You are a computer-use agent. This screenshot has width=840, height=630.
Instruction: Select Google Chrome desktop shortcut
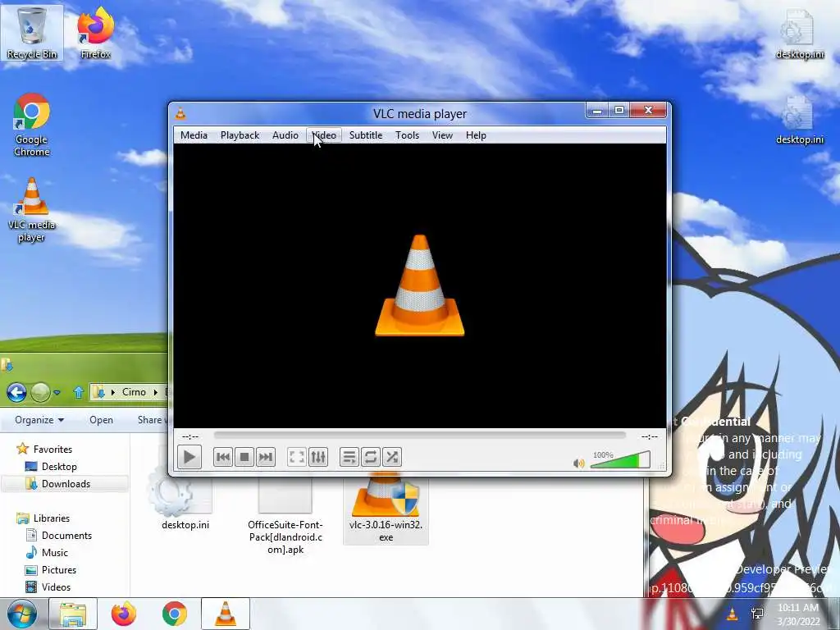[32, 125]
